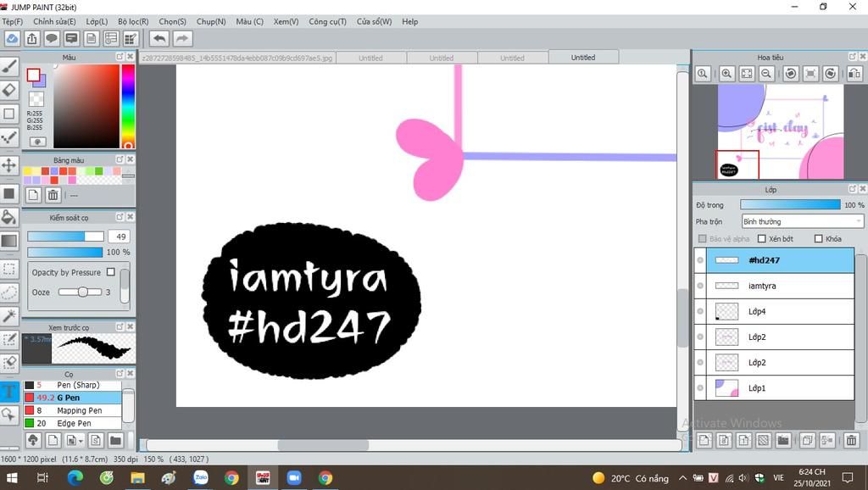Add a new color to palette
The image size is (868, 490).
click(x=33, y=195)
